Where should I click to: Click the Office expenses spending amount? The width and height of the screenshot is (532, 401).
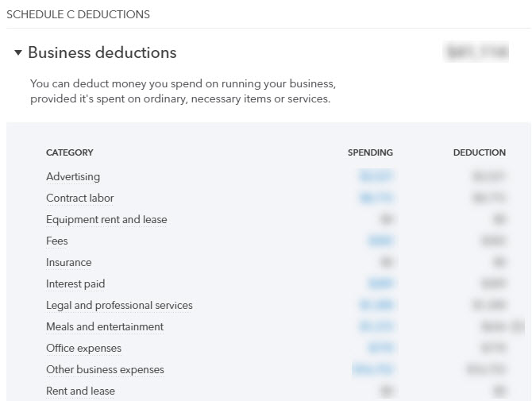[380, 348]
